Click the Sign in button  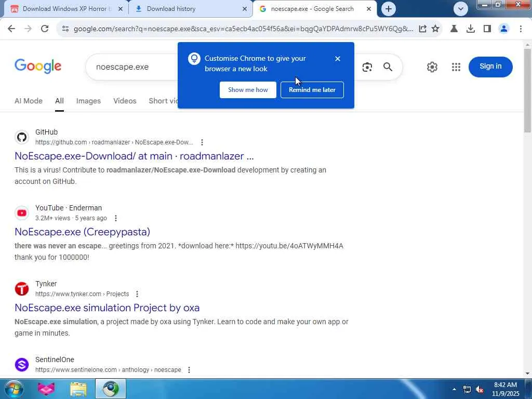coord(490,66)
